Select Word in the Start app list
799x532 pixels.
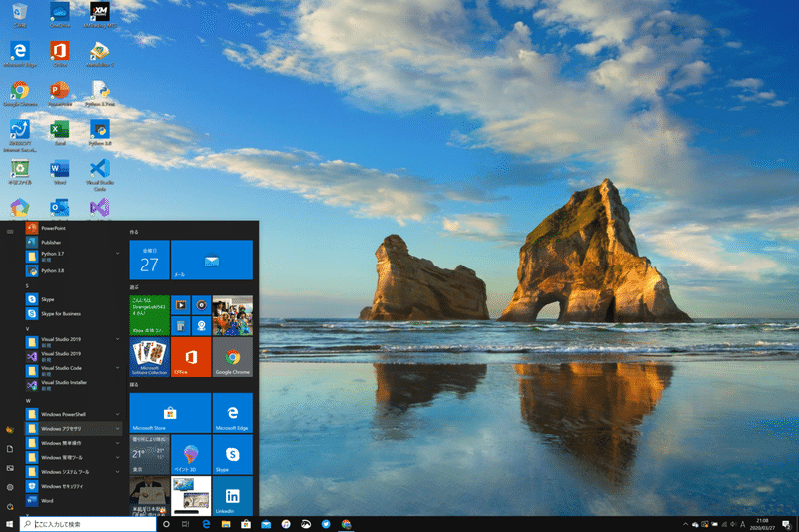pyautogui.click(x=74, y=500)
